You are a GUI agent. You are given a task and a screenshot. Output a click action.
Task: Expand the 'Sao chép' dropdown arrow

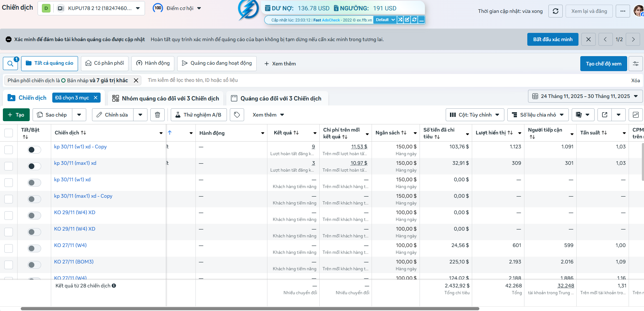point(79,115)
